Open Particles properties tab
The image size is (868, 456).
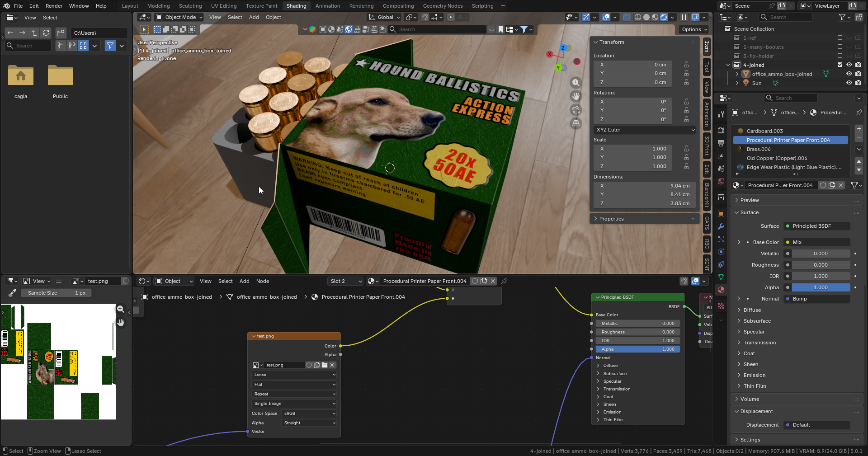(x=721, y=239)
